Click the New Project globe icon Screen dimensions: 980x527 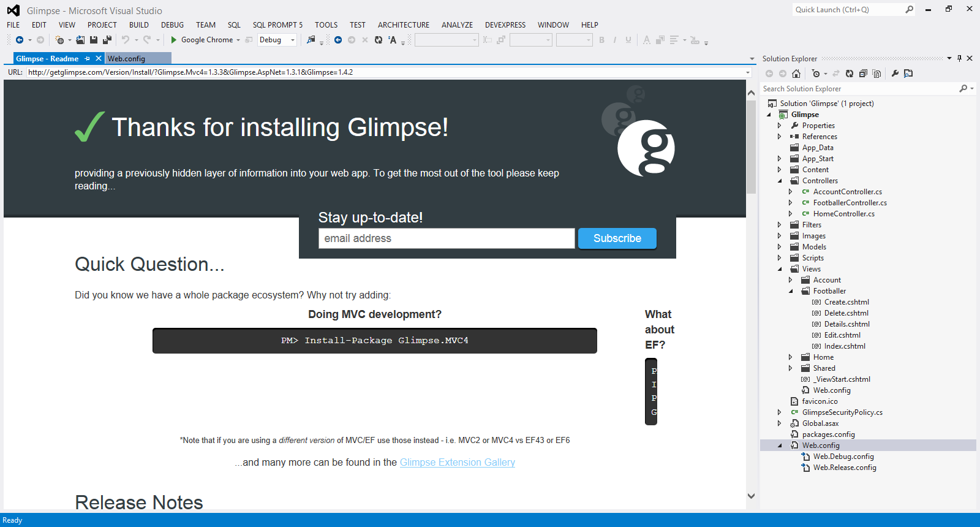point(59,40)
